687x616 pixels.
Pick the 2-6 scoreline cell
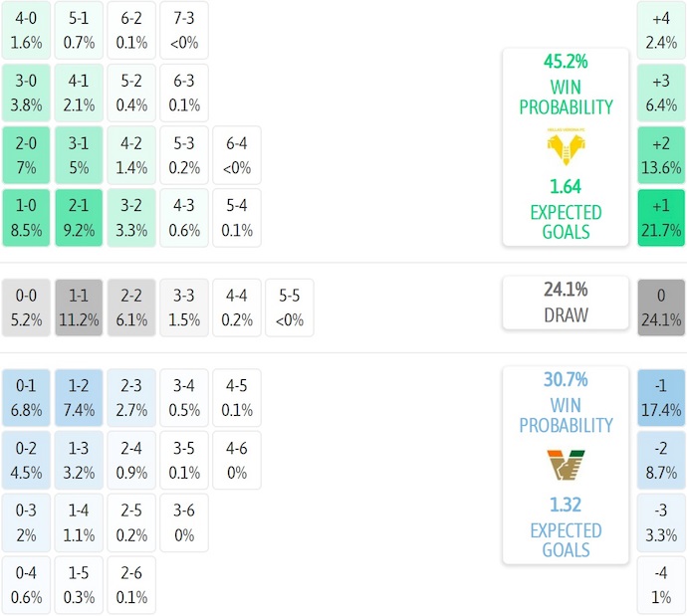(x=131, y=585)
